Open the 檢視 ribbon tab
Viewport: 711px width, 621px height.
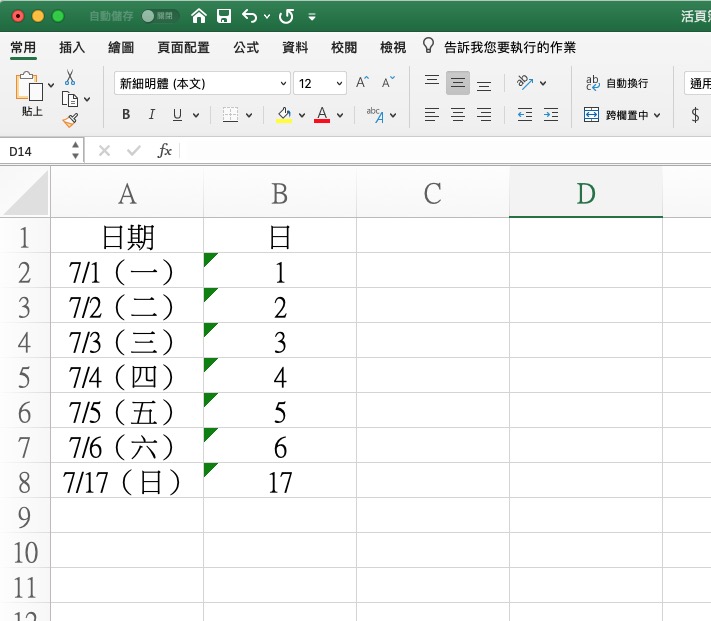coord(393,47)
